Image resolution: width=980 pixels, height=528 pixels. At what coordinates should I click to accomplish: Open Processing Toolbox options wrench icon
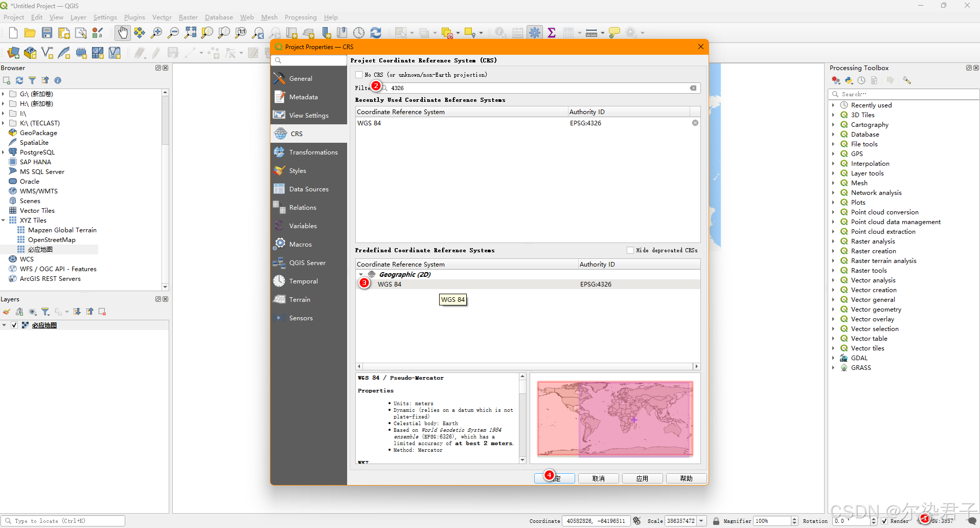[907, 80]
